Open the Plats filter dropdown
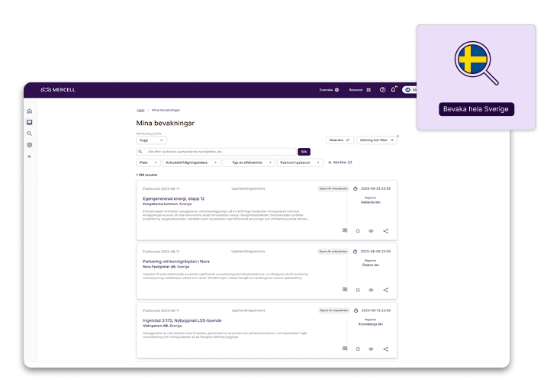 click(x=148, y=162)
